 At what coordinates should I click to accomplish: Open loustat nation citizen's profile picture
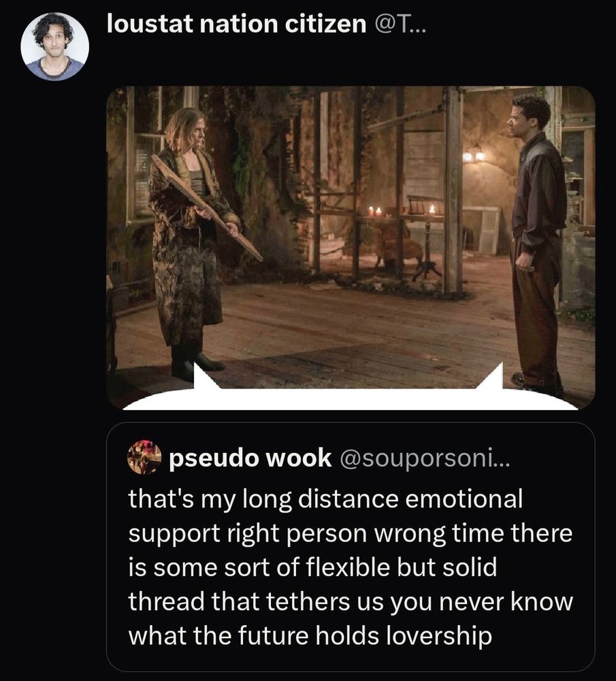point(54,46)
